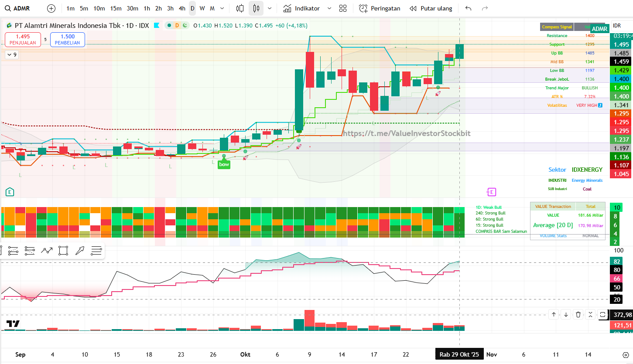Click the redo arrow icon
This screenshot has width=633, height=364.
[x=485, y=8]
